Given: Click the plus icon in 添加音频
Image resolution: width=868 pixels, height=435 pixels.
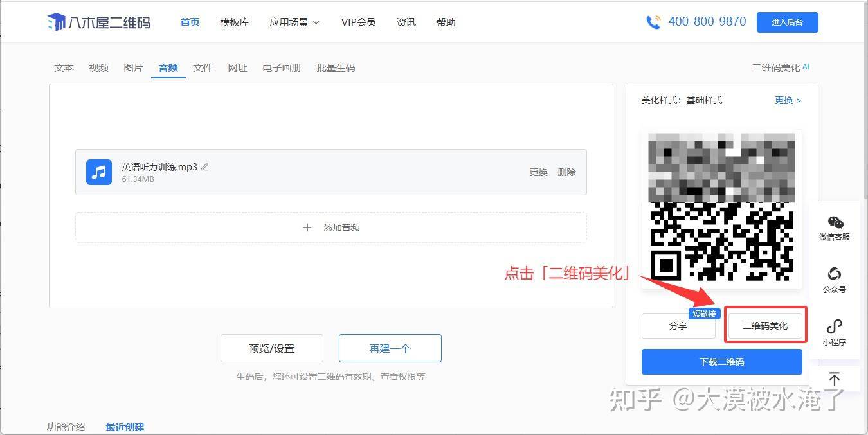Looking at the screenshot, I should coord(307,227).
